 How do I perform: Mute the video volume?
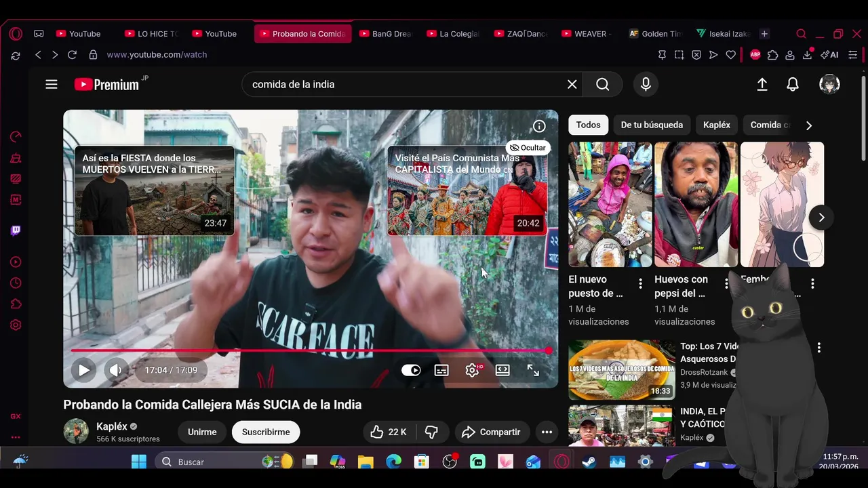pos(115,370)
